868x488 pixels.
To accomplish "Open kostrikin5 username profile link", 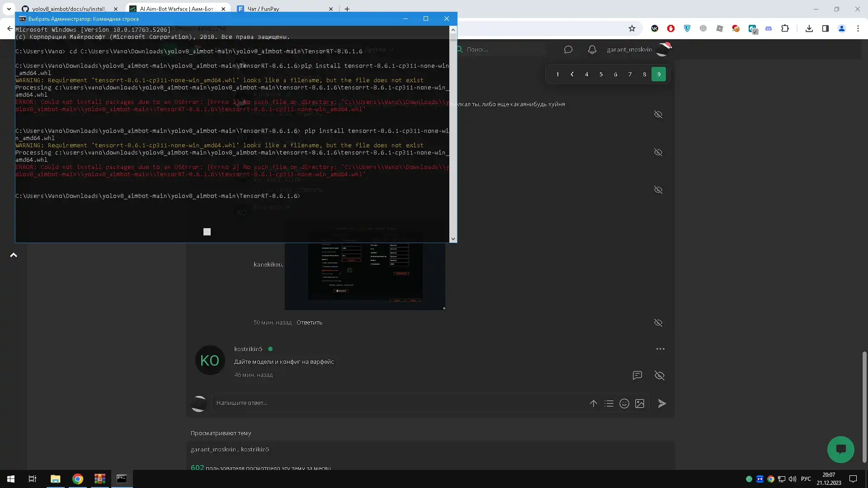I will pyautogui.click(x=248, y=349).
